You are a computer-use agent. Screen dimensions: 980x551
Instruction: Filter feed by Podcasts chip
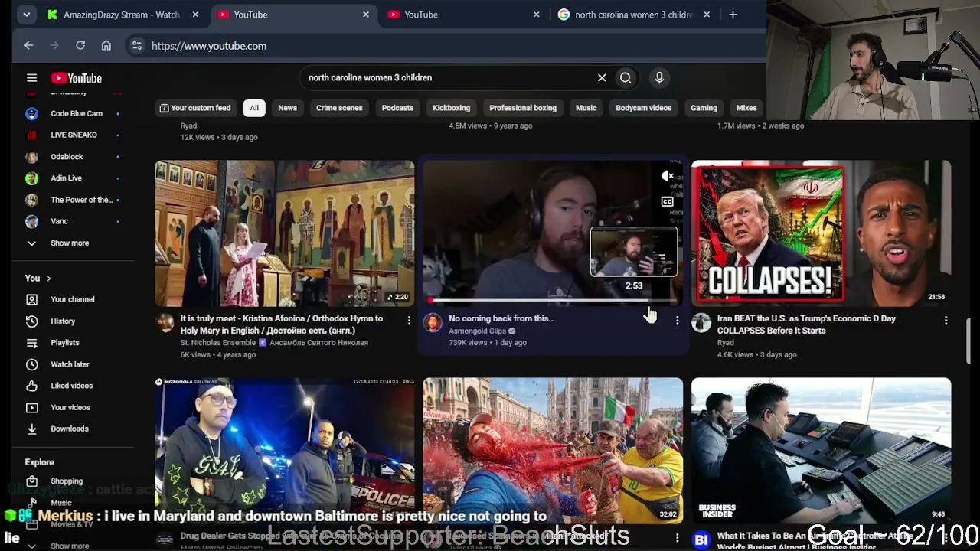point(397,108)
